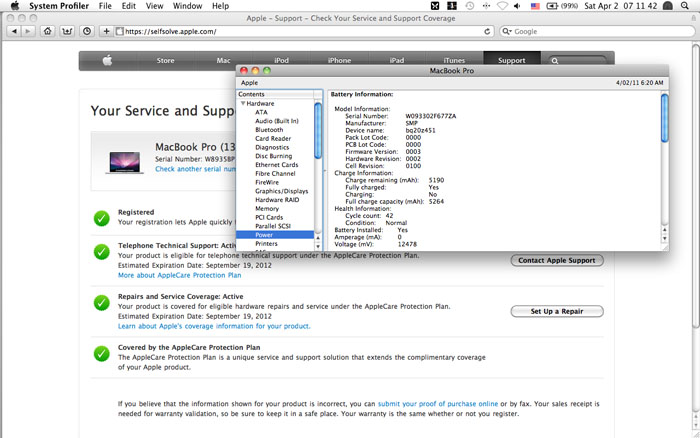Click the Apple logo in site navigation
The image size is (700, 438).
[x=108, y=60]
